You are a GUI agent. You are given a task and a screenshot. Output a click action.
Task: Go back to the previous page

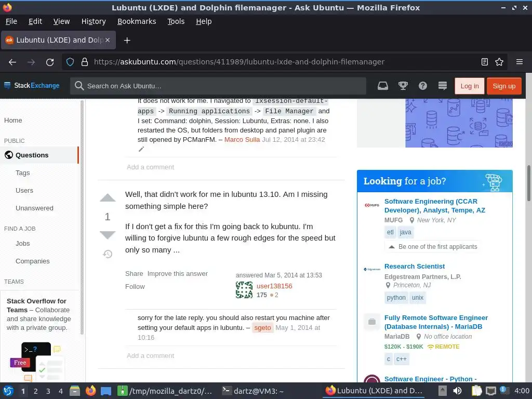[12, 62]
